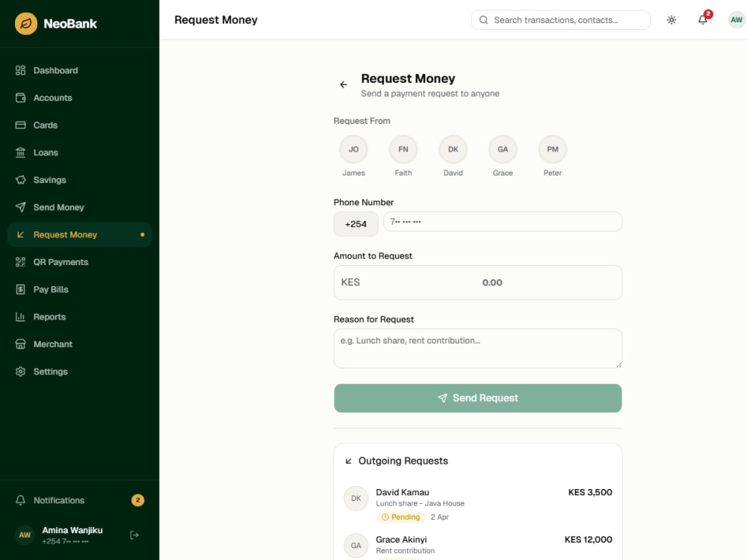Click the KES 12,000 amount

(589, 540)
